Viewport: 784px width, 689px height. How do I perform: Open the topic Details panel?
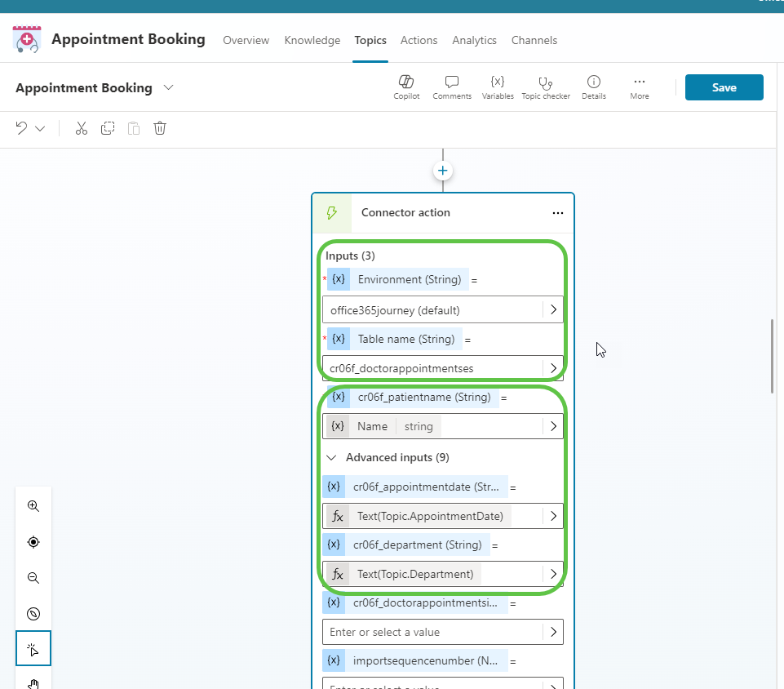[593, 87]
